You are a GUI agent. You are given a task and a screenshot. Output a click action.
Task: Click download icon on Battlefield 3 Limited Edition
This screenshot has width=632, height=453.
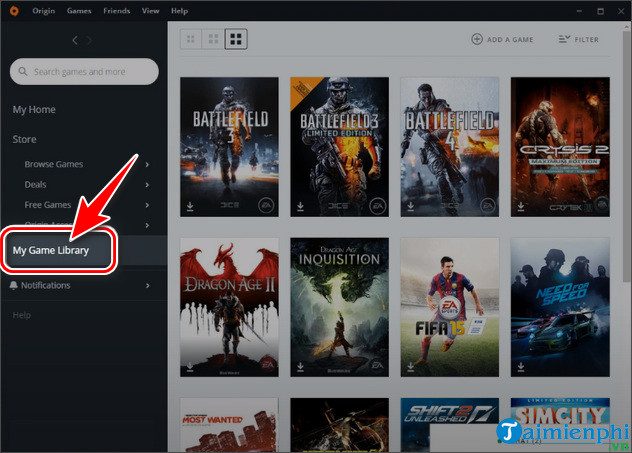click(300, 206)
